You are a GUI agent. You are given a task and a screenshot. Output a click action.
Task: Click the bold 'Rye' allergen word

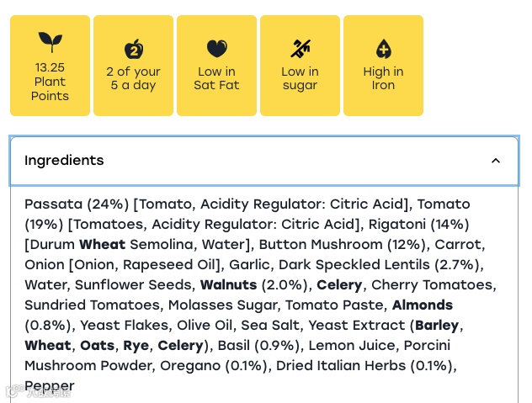(136, 346)
